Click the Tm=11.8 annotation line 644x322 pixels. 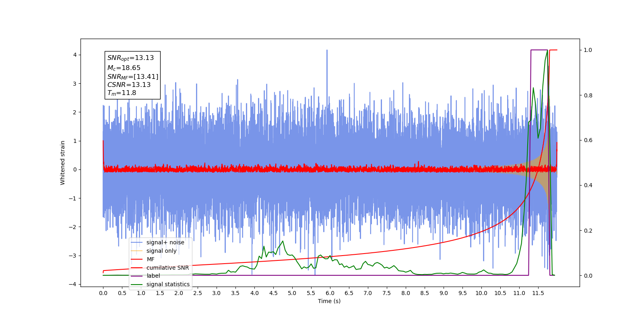[x=122, y=93]
